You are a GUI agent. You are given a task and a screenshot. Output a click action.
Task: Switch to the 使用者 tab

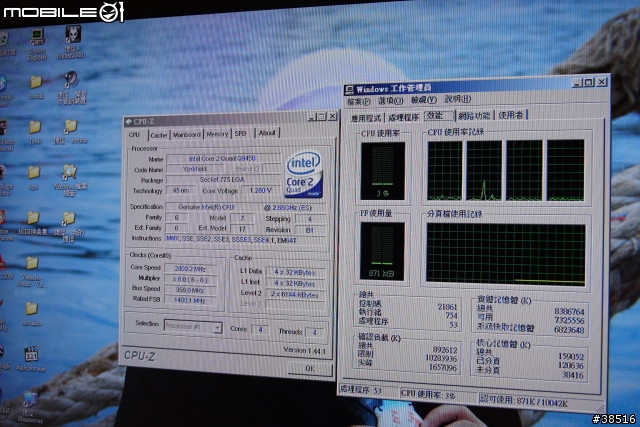tap(511, 115)
